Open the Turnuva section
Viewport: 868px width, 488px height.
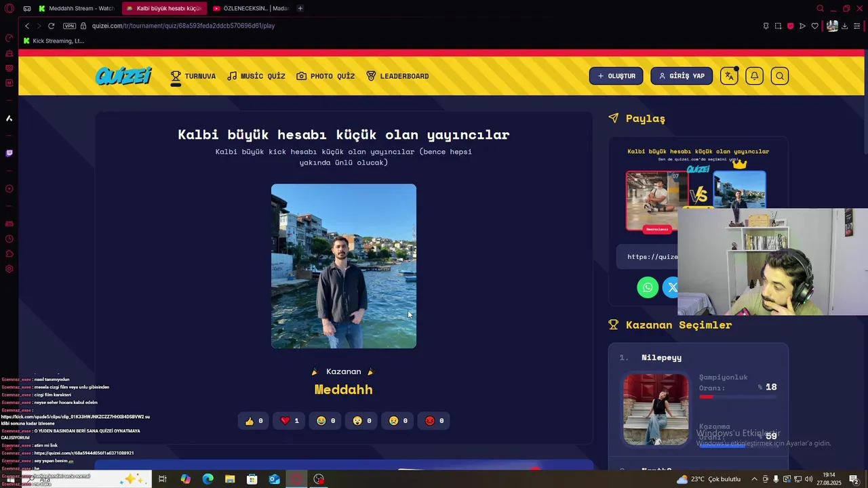pos(193,76)
